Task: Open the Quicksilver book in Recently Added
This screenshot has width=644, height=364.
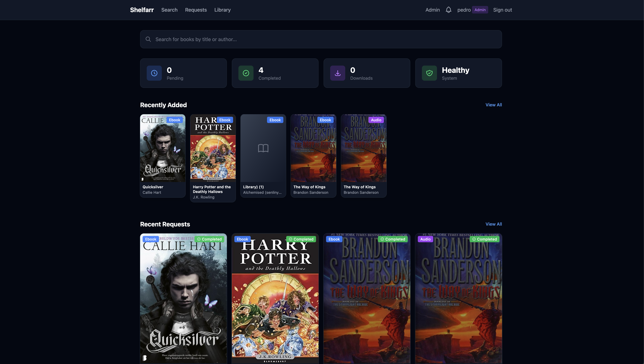Action: click(162, 148)
